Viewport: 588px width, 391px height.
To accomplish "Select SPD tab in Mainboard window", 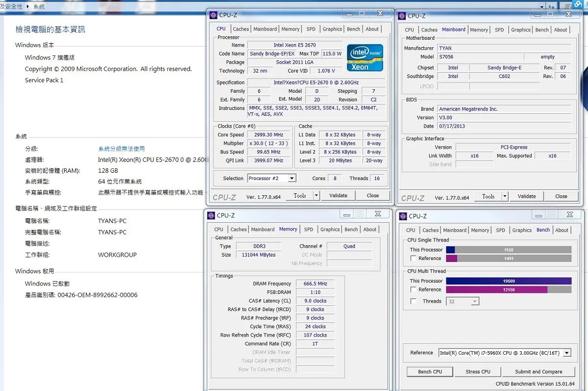I will (x=499, y=30).
